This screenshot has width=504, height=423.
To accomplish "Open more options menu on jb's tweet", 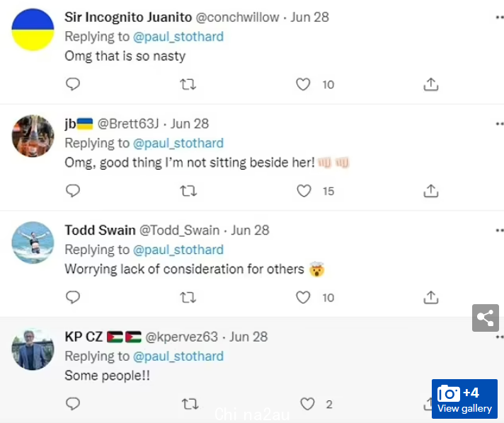I will coord(500,124).
